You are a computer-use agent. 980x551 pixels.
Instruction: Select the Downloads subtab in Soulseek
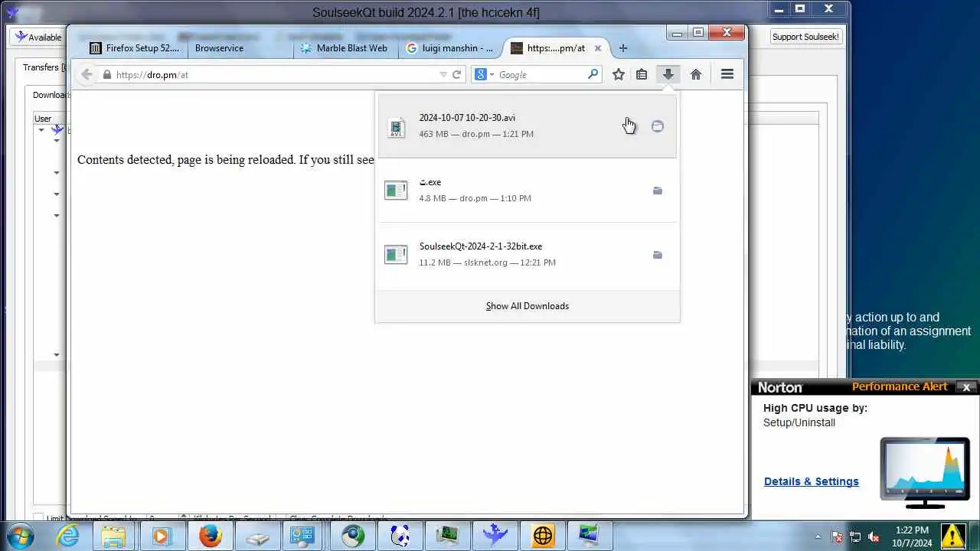51,95
